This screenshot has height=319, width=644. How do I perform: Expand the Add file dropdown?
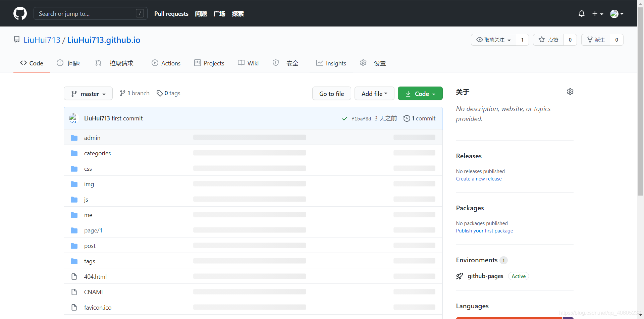tap(374, 94)
